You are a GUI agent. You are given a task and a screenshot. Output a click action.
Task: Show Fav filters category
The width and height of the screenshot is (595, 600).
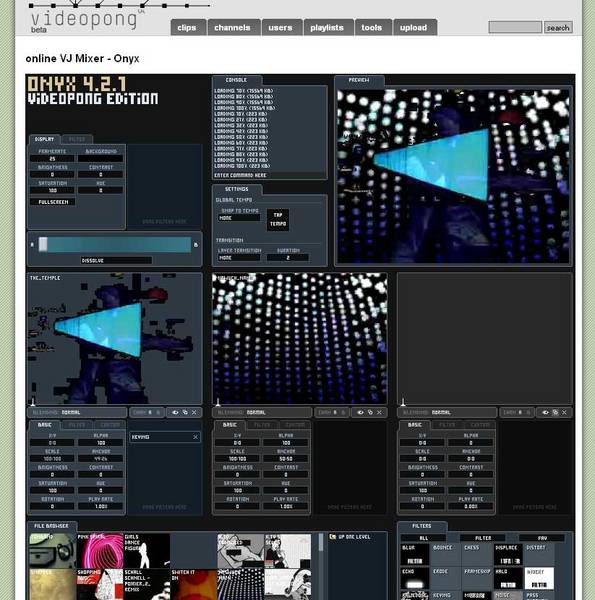point(542,538)
